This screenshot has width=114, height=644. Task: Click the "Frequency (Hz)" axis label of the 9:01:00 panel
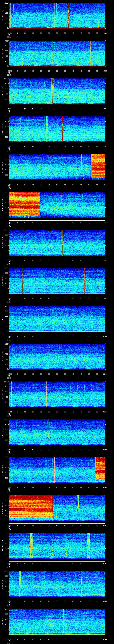(x=3, y=16)
